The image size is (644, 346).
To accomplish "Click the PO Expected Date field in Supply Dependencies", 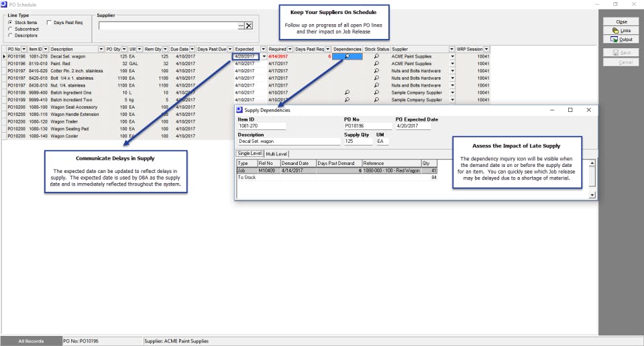I will (x=413, y=126).
